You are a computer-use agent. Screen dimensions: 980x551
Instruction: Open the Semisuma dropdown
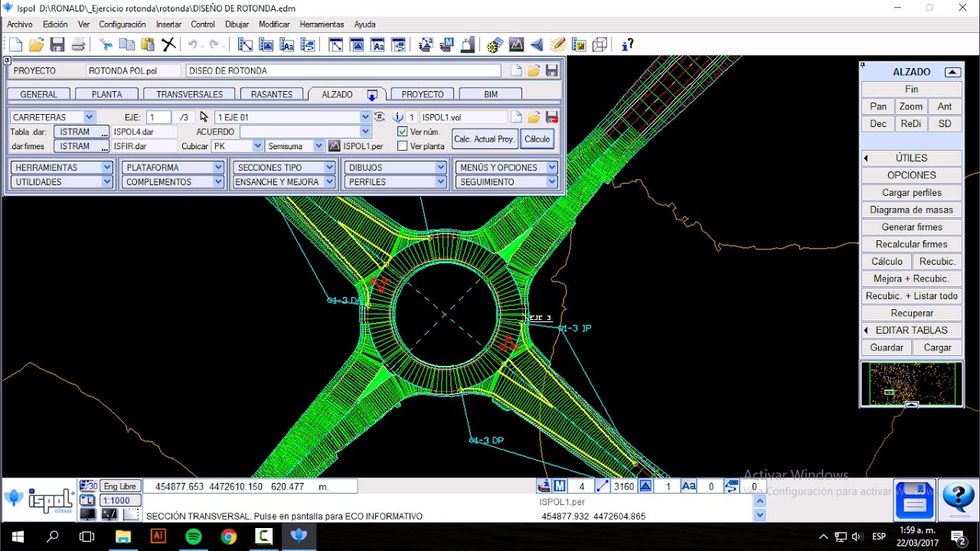click(319, 145)
